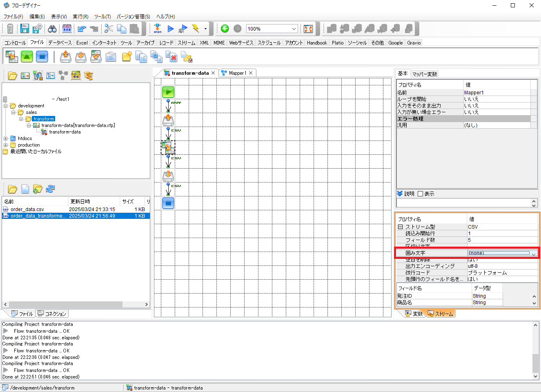This screenshot has height=392, width=541.
Task: Click the Mapper node on flow canvas
Action: click(168, 147)
